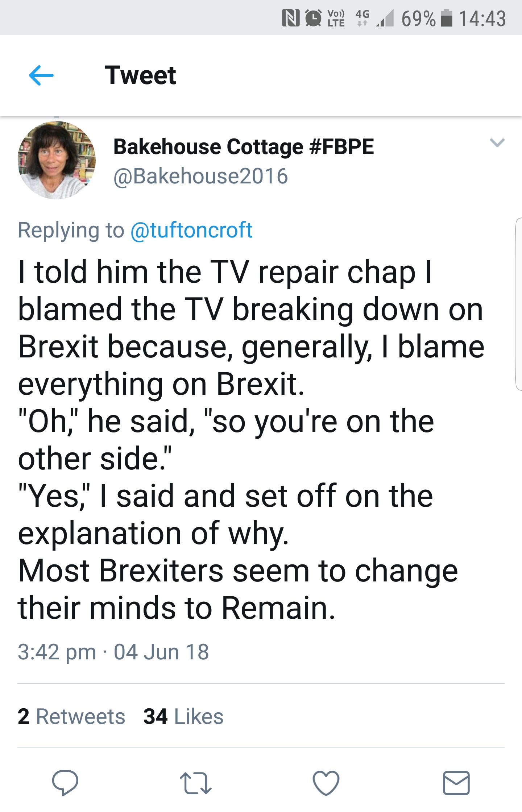Tap the status bar clock 14:43
This screenshot has width=522, height=812.
click(482, 18)
